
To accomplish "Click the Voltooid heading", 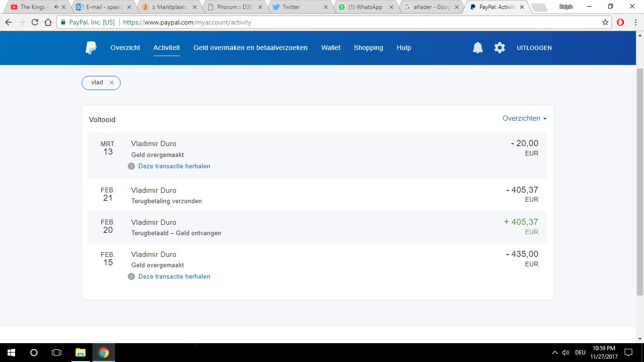I will (102, 120).
